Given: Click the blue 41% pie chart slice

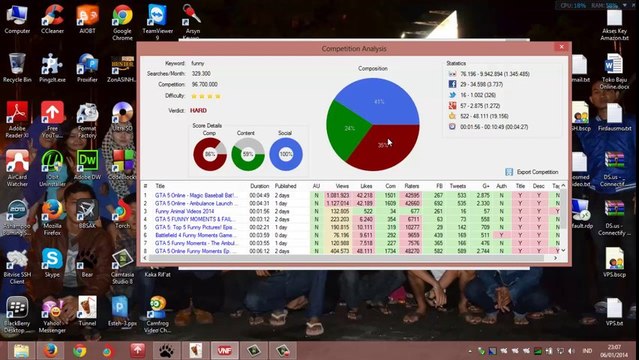Looking at the screenshot, I should point(379,102).
